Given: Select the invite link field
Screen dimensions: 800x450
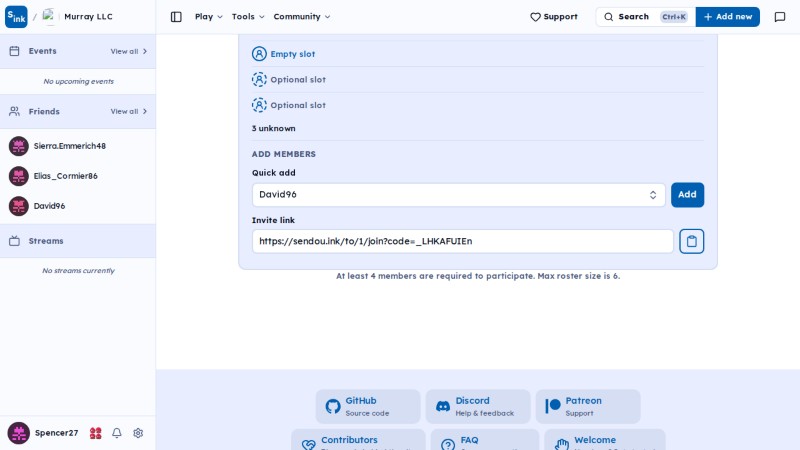Looking at the screenshot, I should [463, 241].
